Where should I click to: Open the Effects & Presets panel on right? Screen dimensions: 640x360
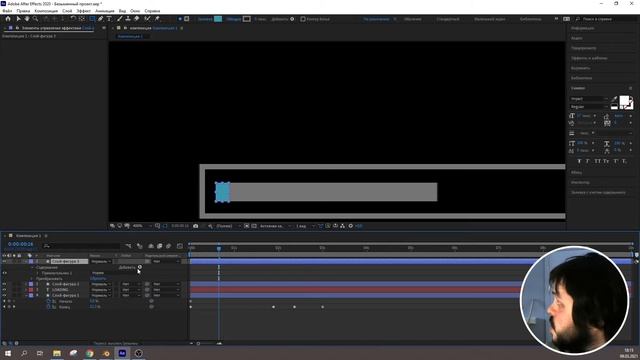[589, 58]
